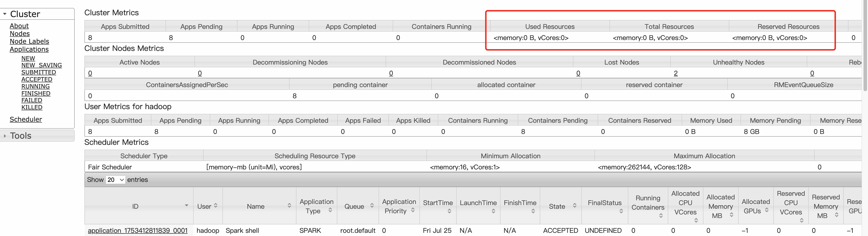Select the Total Resources memory value
This screenshot has height=236, width=868.
650,38
